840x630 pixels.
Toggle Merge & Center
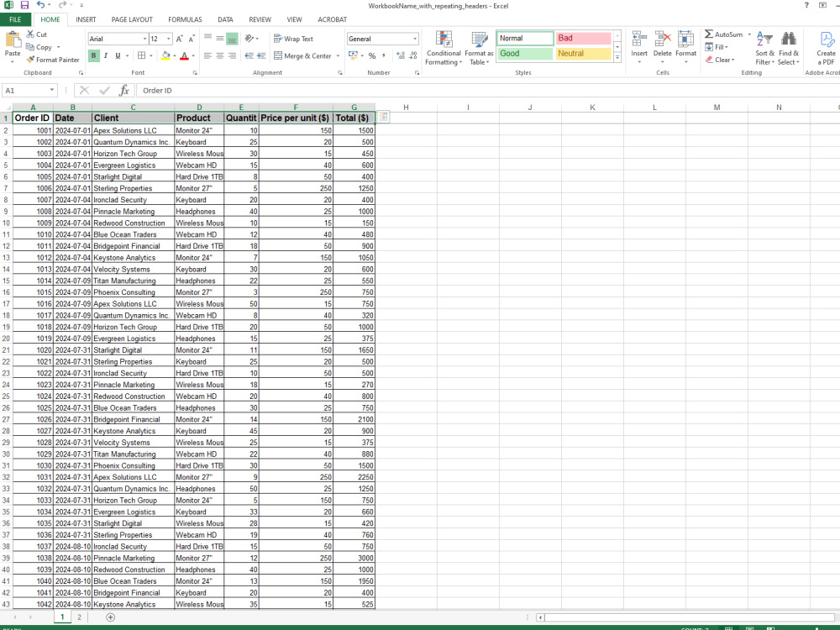[302, 55]
